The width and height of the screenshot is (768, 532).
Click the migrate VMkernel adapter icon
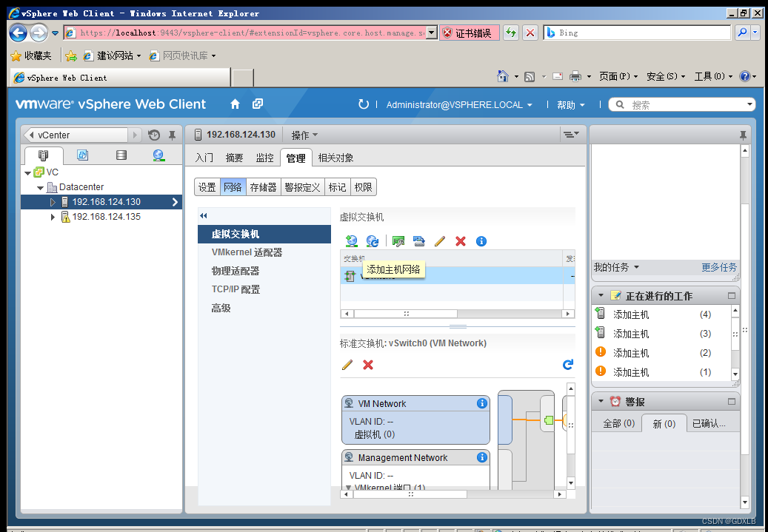pos(418,240)
